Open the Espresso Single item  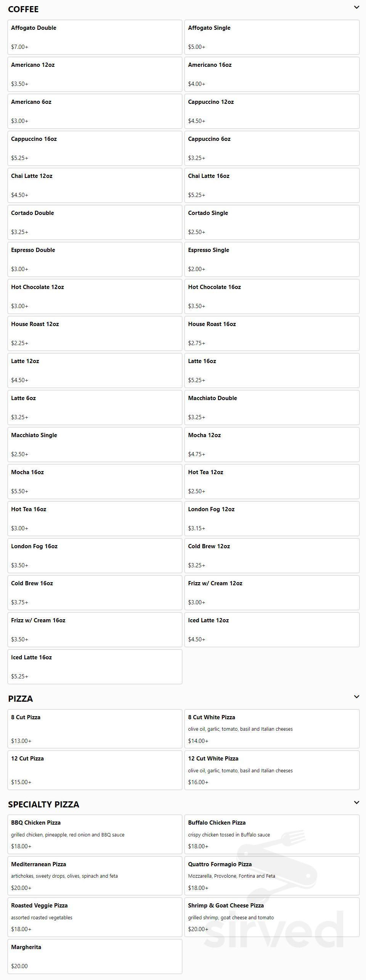tap(272, 259)
